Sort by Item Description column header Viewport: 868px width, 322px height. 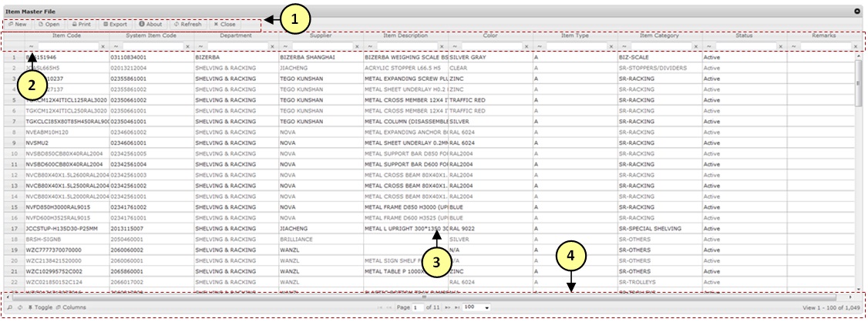pos(405,35)
